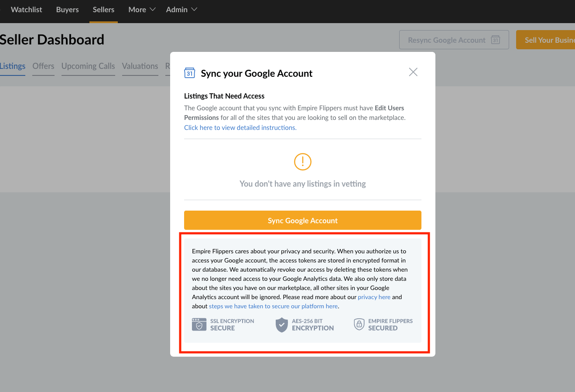The height and width of the screenshot is (392, 575).
Task: Click the calendar icon beside the dialog title
Action: (190, 72)
